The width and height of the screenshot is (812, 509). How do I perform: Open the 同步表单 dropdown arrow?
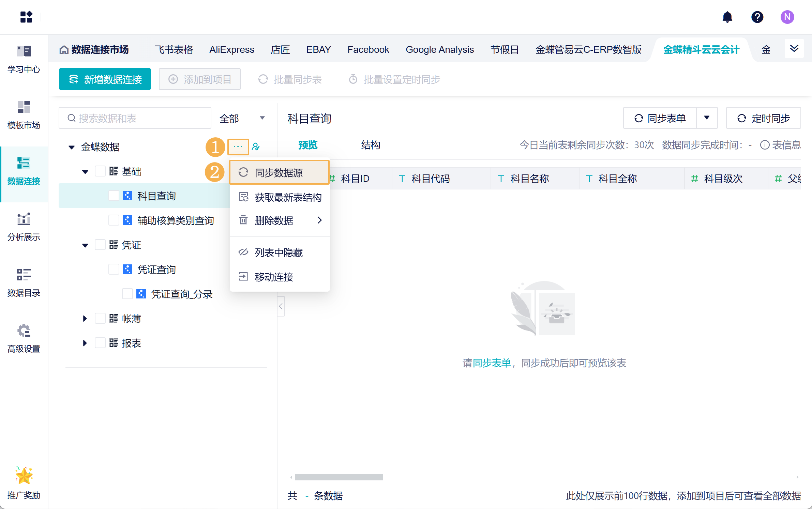click(x=707, y=118)
